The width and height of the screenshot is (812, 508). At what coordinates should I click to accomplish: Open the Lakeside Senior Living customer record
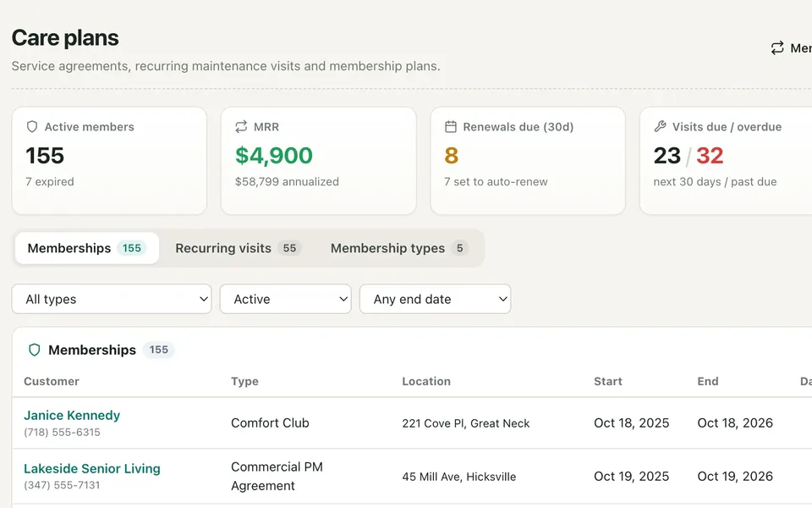92,468
